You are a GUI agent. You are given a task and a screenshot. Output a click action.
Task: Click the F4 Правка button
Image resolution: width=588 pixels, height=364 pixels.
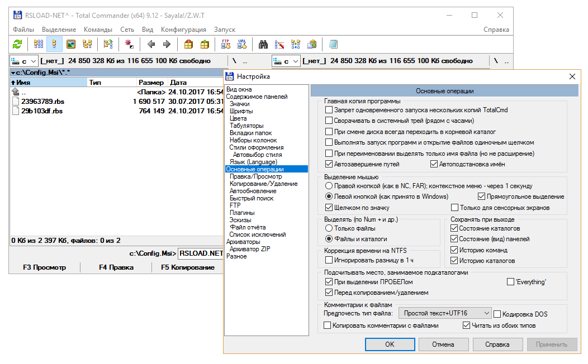116,267
